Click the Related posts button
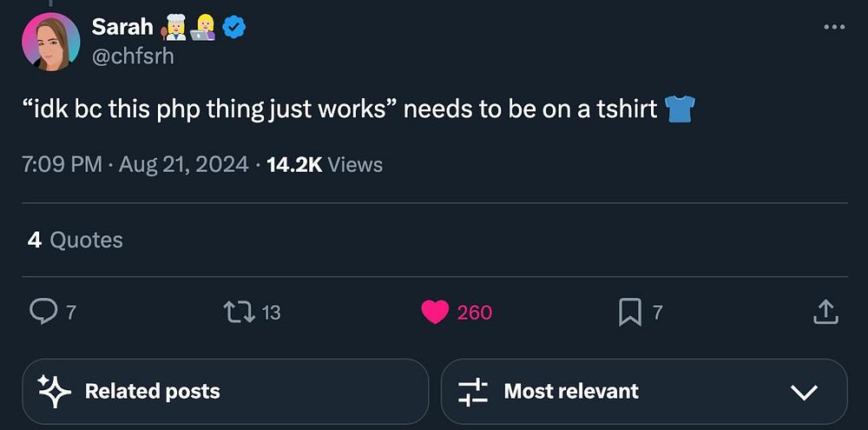The image size is (868, 430). 226,392
